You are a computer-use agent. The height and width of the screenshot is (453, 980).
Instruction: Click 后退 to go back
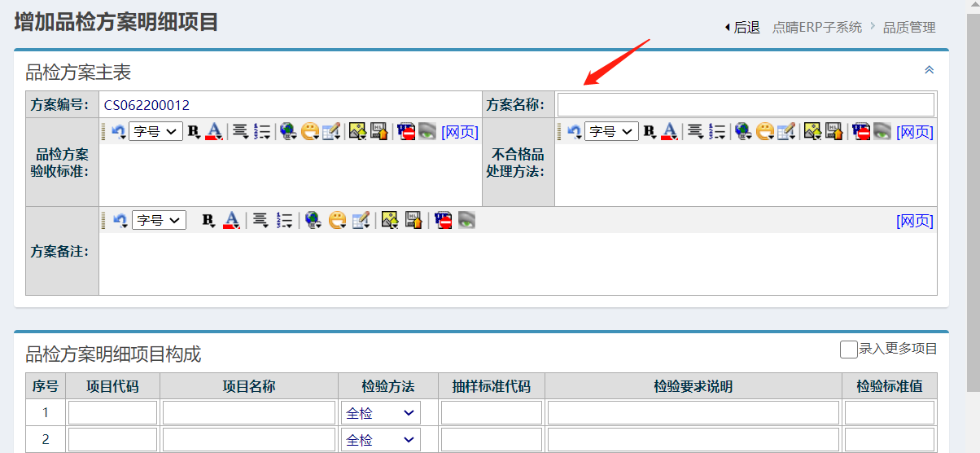[x=742, y=28]
